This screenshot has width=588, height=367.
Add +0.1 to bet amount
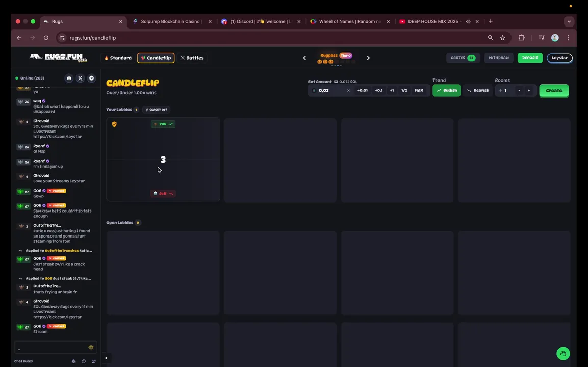(379, 90)
